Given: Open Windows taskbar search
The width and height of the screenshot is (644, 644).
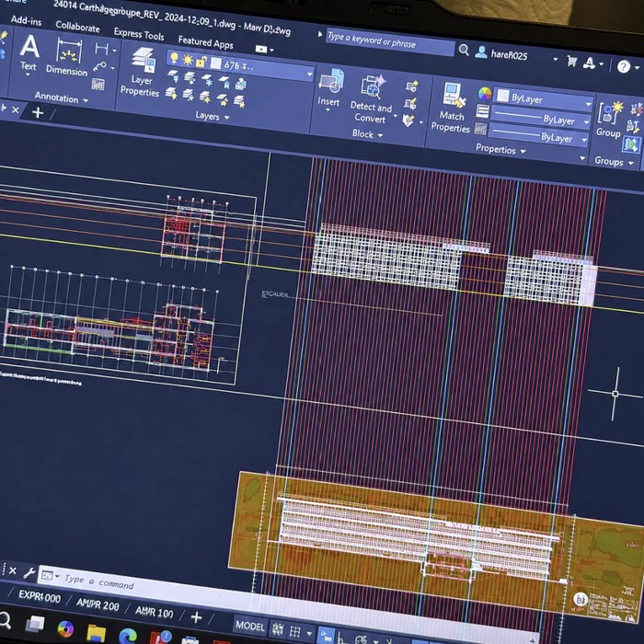Looking at the screenshot, I should pyautogui.click(x=5, y=620).
